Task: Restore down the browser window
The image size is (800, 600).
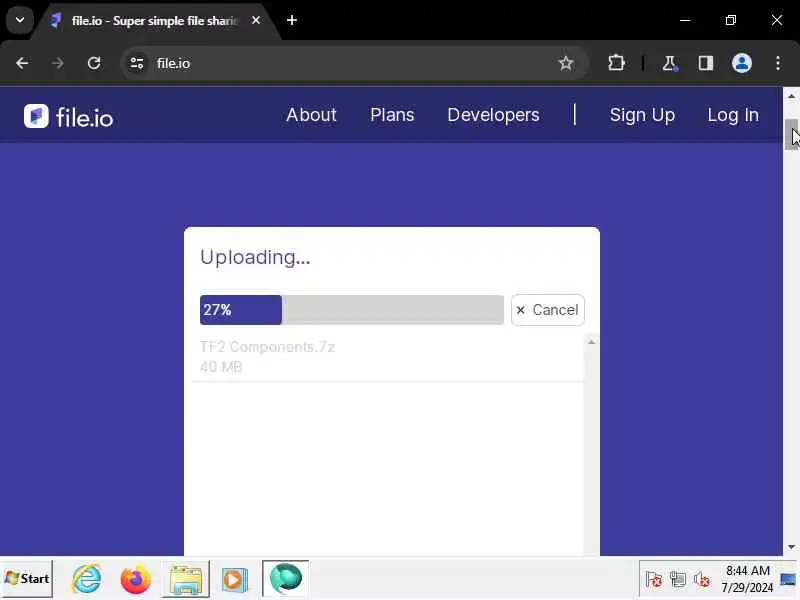Action: coord(731,20)
